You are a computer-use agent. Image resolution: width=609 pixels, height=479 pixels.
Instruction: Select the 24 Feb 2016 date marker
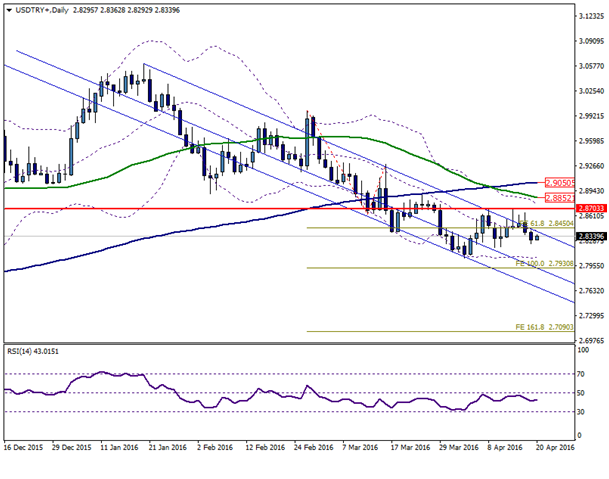click(x=316, y=450)
